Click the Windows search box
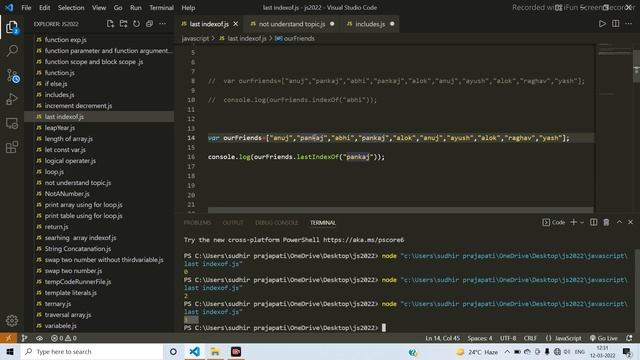The width and height of the screenshot is (640, 360). [x=92, y=351]
